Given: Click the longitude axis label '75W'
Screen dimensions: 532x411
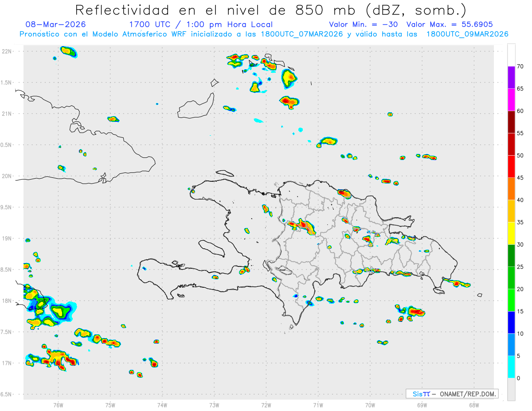Looking at the screenshot, I should pos(110,404).
